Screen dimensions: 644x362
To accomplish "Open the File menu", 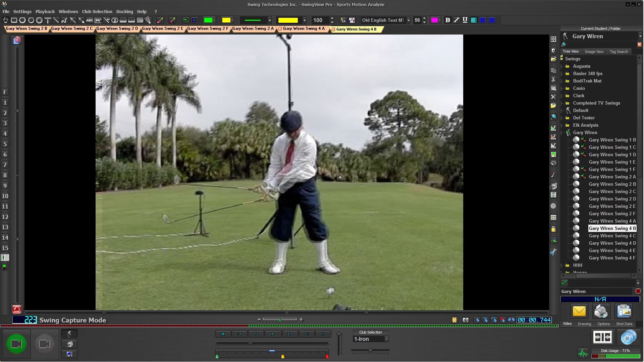I will (x=6, y=11).
